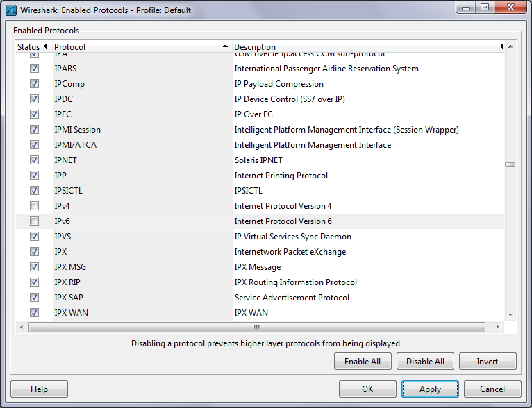This screenshot has height=408, width=532.
Task: Click 'Solaris IPNET' description text
Action: pyautogui.click(x=258, y=160)
